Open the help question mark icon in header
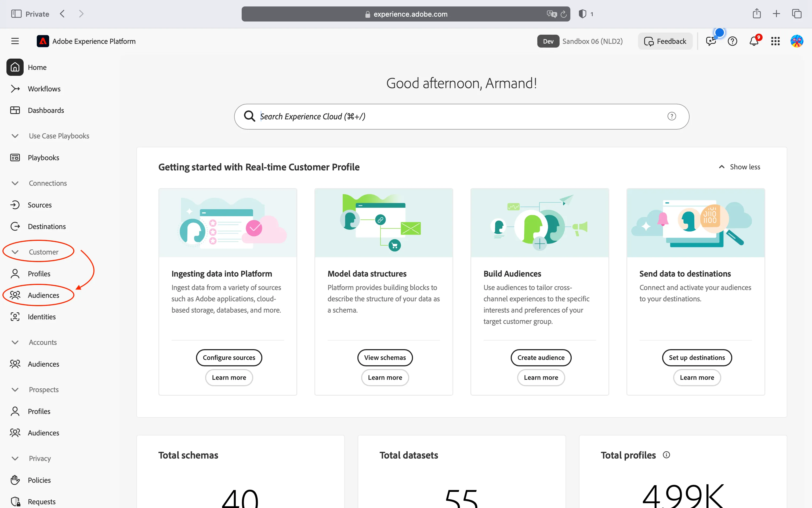 click(x=732, y=41)
